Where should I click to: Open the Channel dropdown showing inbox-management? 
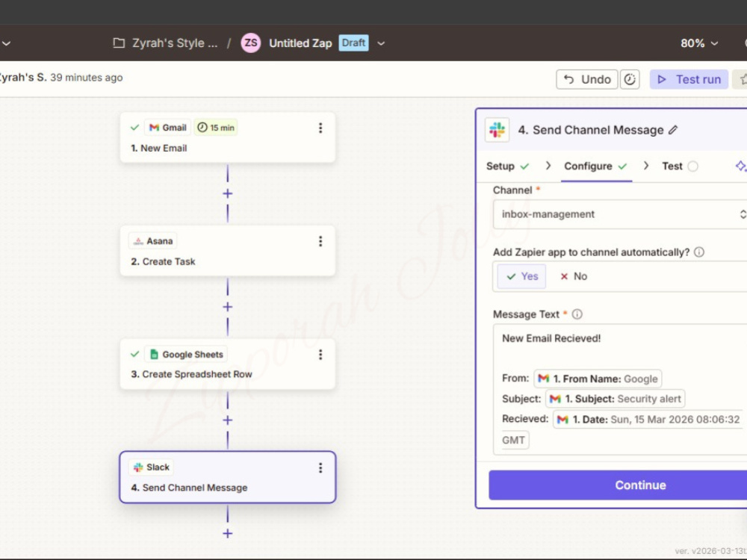tap(620, 214)
